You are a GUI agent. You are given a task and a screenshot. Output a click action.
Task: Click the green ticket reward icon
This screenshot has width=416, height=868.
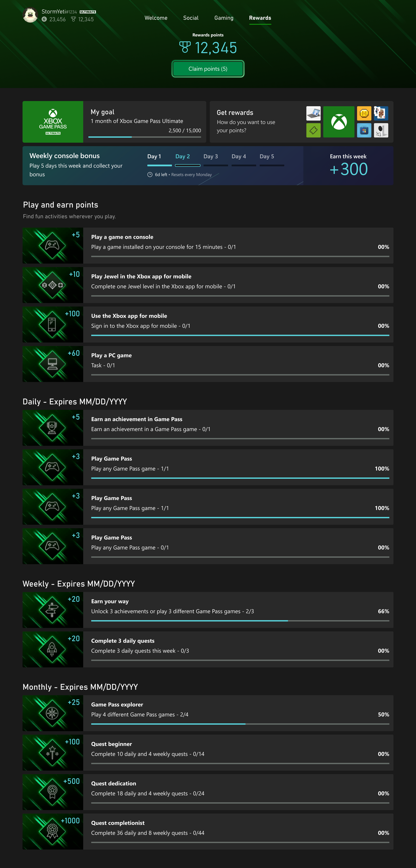click(x=313, y=130)
